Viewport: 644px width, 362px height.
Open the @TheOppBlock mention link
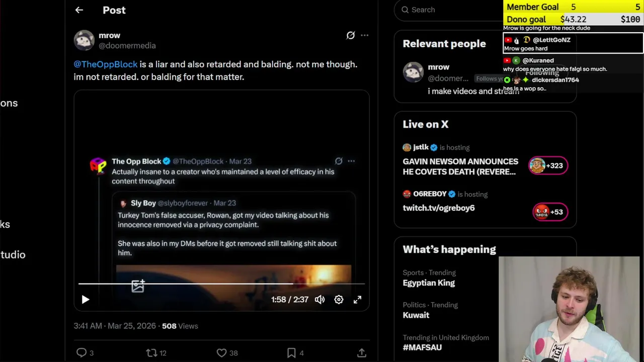click(106, 64)
